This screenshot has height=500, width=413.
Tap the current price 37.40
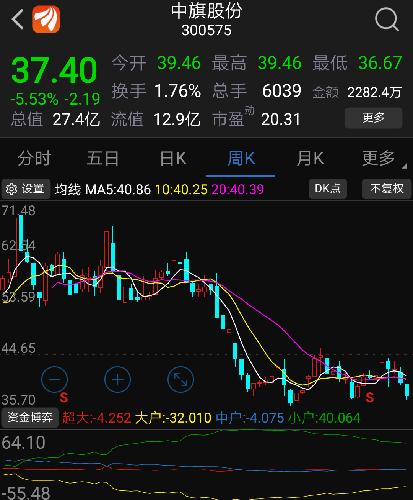tap(54, 70)
